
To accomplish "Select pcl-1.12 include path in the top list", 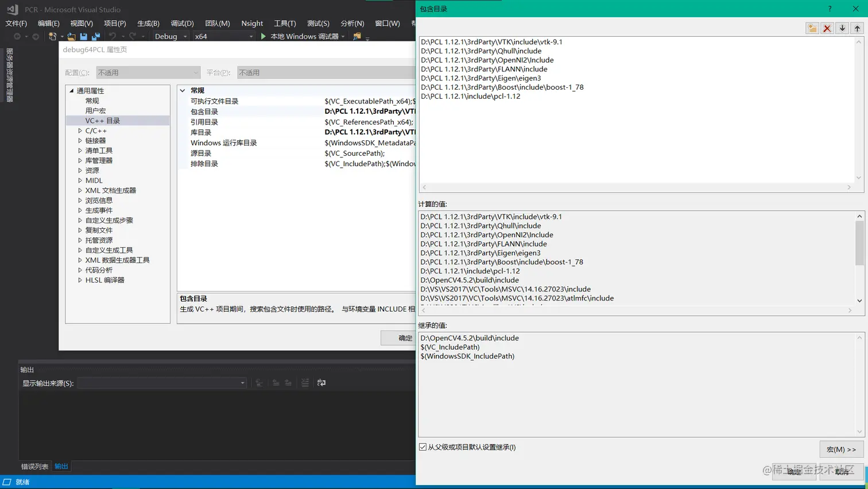I will pyautogui.click(x=470, y=97).
